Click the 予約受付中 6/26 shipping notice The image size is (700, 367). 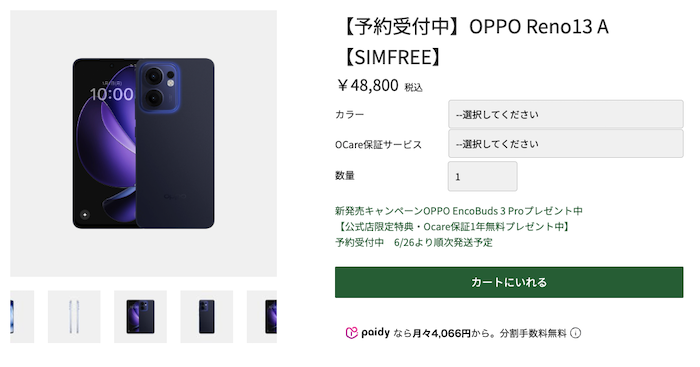click(414, 242)
